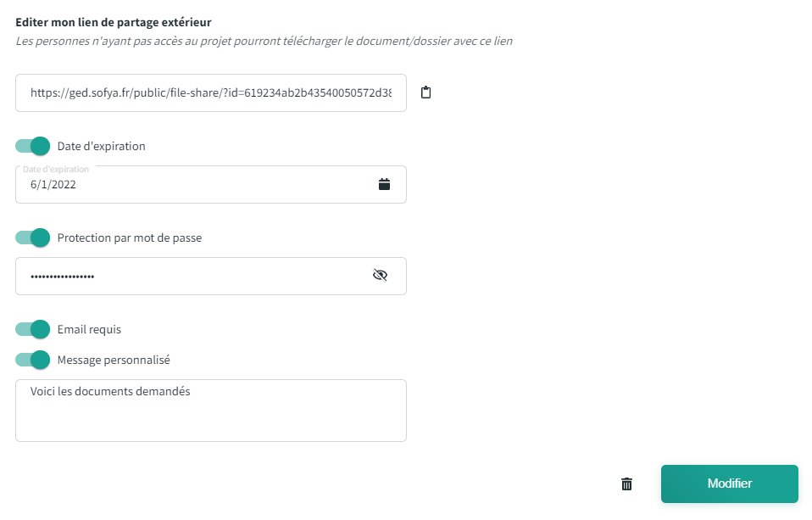Click the 'Message personnalisé' label text
This screenshot has height=520, width=812.
114,360
